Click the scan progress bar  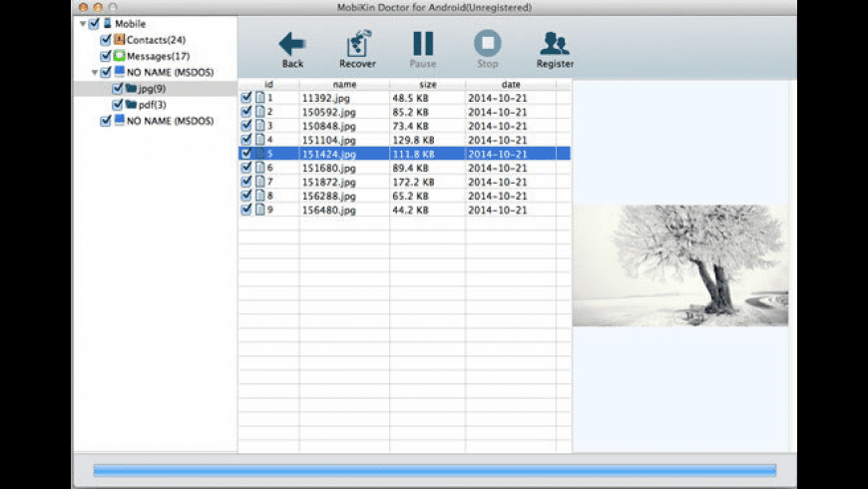tap(435, 471)
